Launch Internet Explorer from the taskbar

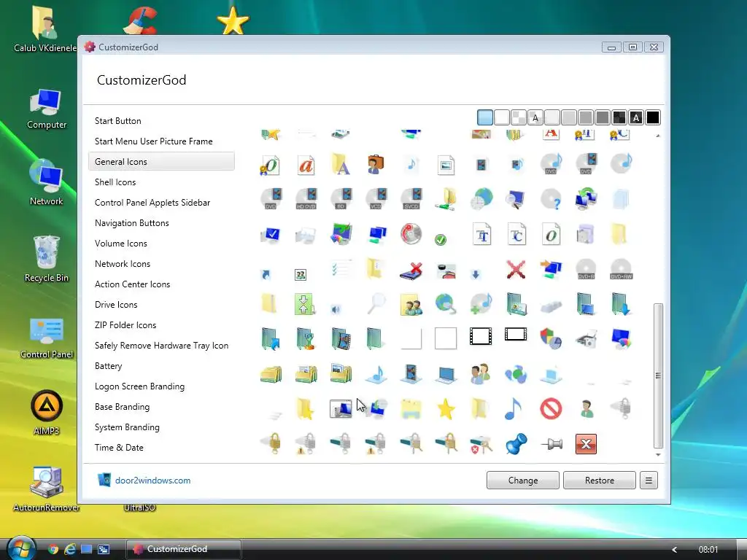(70, 549)
